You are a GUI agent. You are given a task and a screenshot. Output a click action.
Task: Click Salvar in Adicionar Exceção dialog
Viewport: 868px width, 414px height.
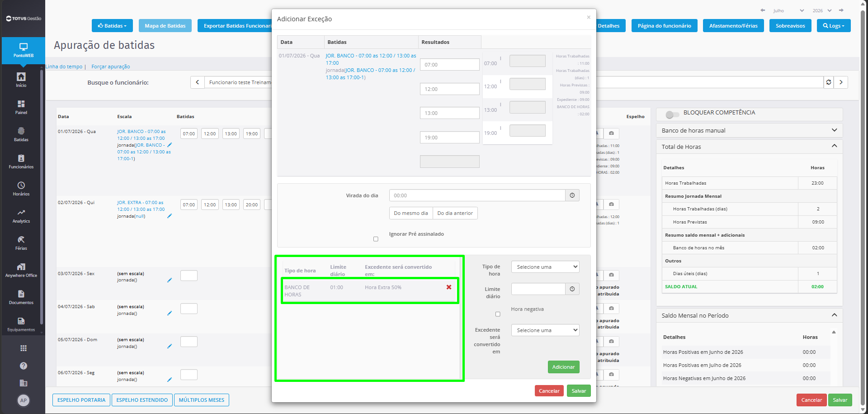(x=579, y=391)
